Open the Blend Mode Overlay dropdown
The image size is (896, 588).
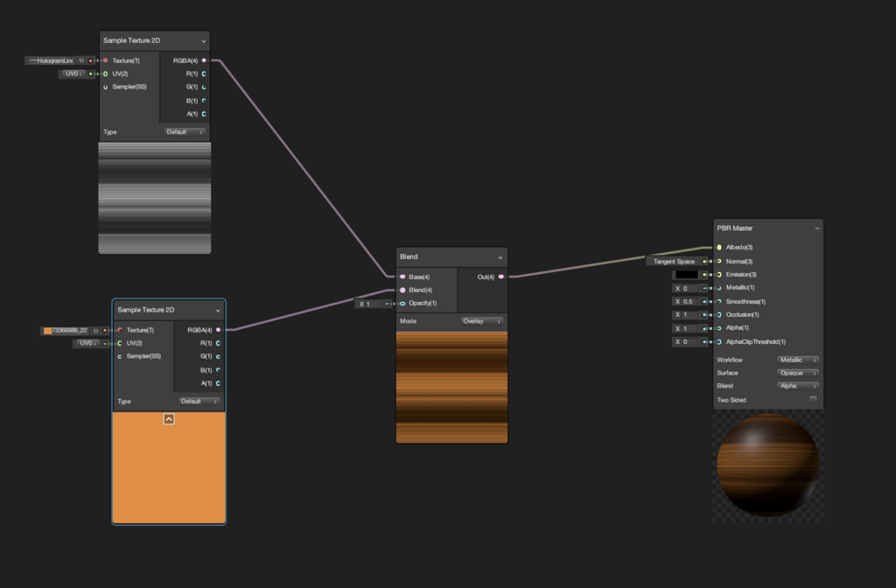coord(482,321)
